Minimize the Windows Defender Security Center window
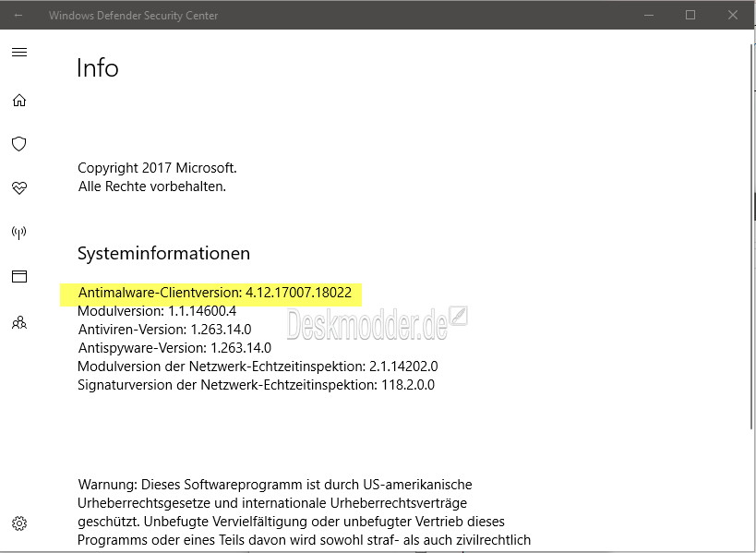The height and width of the screenshot is (553, 756). (649, 16)
